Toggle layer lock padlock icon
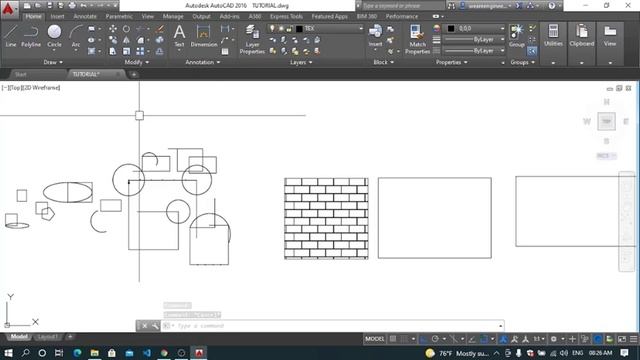 289,29
